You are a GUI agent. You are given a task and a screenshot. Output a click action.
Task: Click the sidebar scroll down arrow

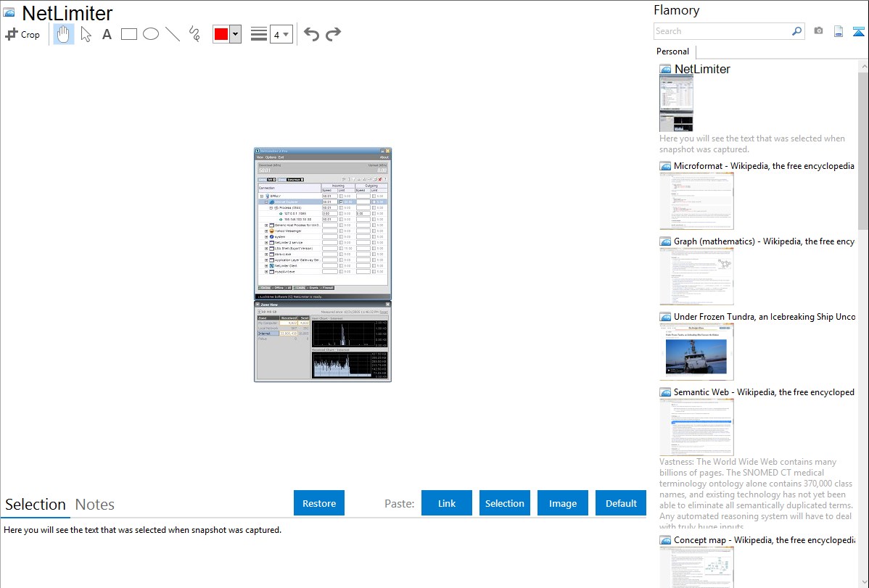coord(863,582)
